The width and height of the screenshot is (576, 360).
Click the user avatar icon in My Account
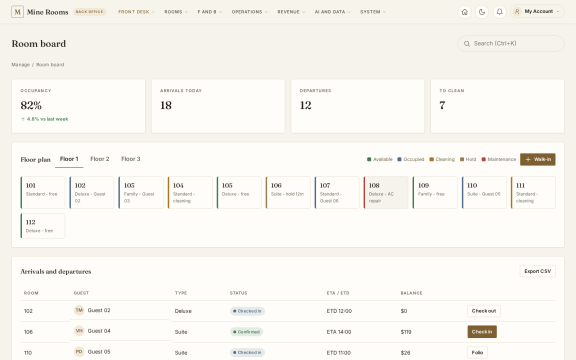pyautogui.click(x=517, y=12)
